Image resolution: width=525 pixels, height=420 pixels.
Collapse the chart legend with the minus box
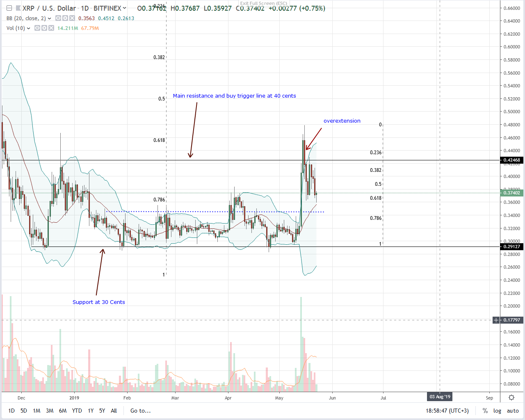point(9,8)
